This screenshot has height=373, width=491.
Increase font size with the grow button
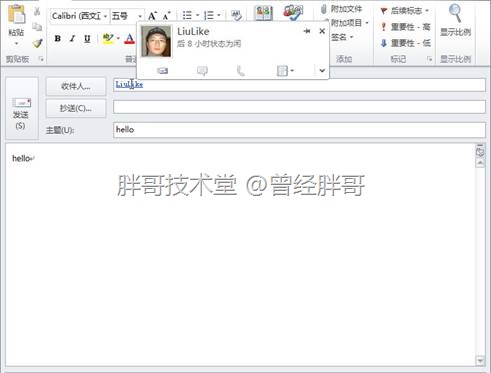(152, 16)
